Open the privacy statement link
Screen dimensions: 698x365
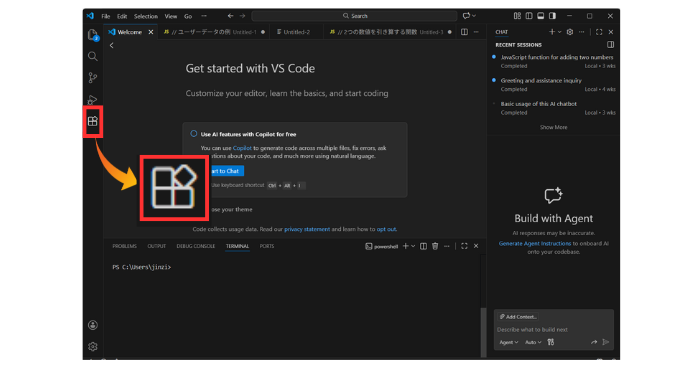click(x=307, y=229)
